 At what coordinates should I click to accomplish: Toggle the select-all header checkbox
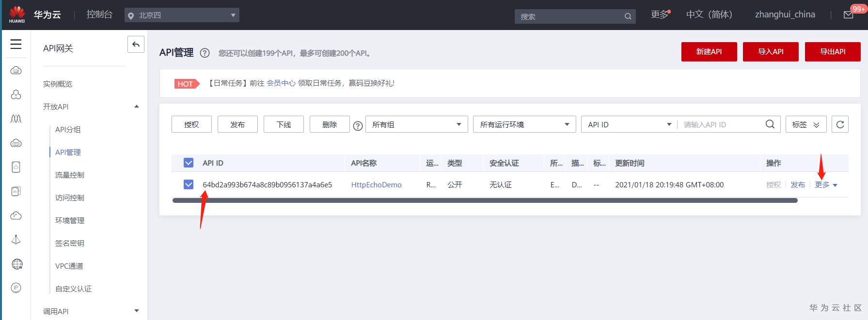pos(189,163)
